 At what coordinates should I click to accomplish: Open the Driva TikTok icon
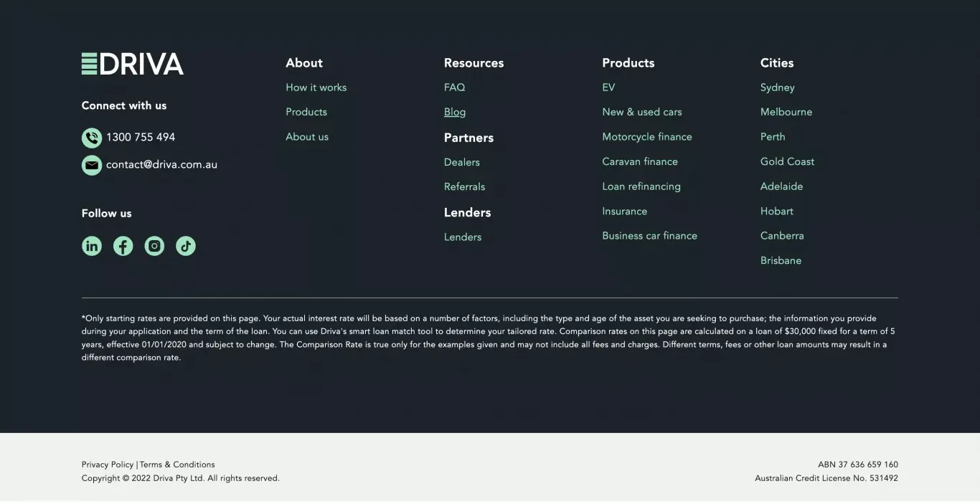click(186, 246)
